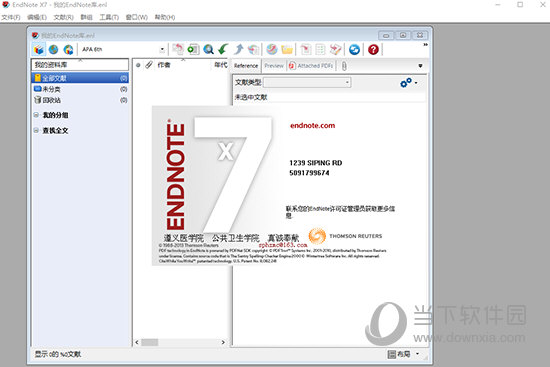Click the blue Sync Library icon
Image resolution: width=550 pixels, height=367 pixels.
[354, 49]
